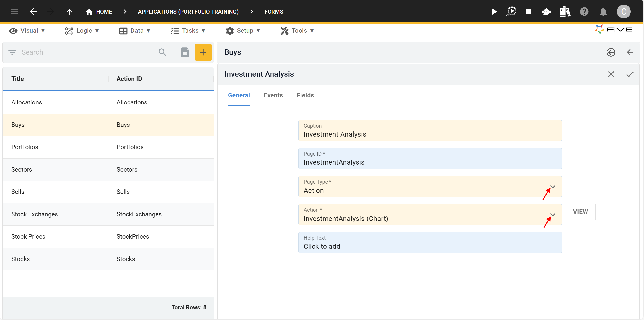Screen dimensions: 644x320
Task: Go back with the top bar arrow
Action: click(x=33, y=12)
